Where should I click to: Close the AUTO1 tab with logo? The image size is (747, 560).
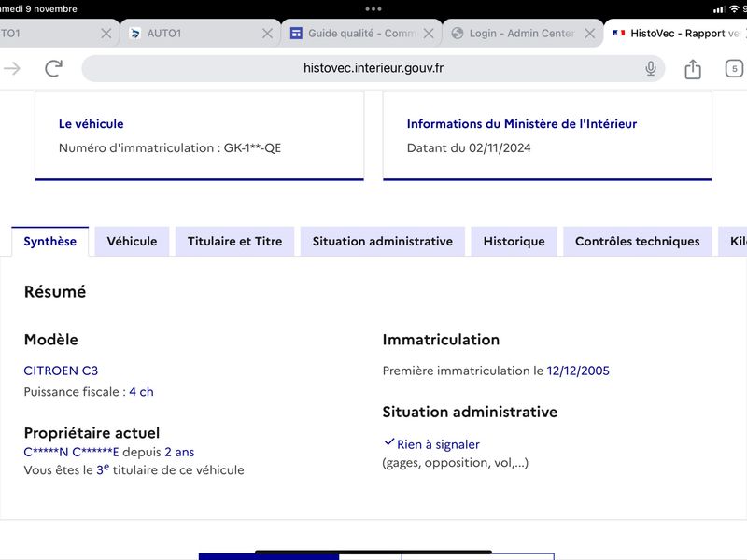pos(268,34)
